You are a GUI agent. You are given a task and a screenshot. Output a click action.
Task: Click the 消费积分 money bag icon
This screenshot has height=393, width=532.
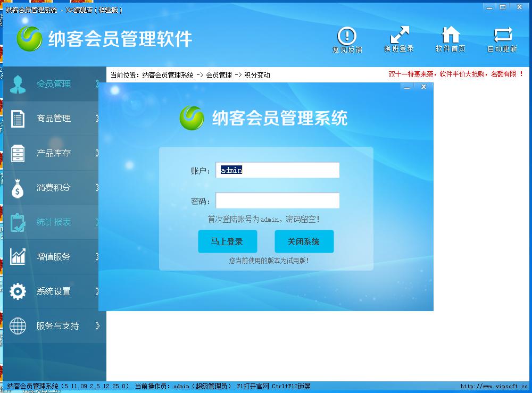pos(18,187)
